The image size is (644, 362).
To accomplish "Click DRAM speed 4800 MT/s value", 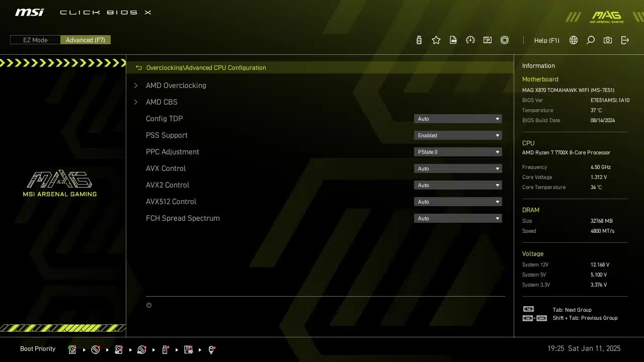I will [x=602, y=231].
